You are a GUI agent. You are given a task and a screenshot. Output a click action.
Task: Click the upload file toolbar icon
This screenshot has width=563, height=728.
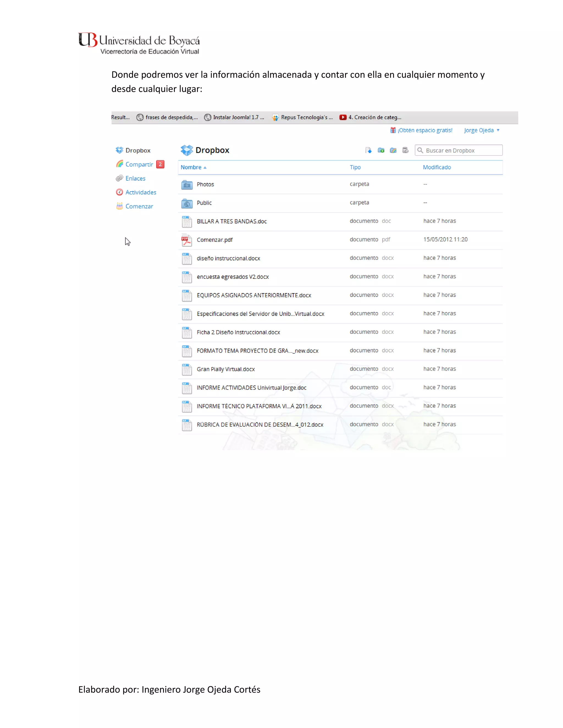368,150
